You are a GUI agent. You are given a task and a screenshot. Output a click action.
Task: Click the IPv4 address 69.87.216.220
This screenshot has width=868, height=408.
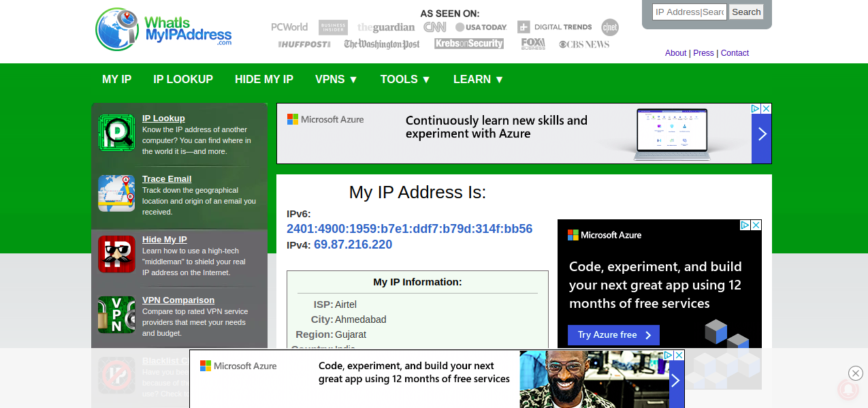coord(353,245)
